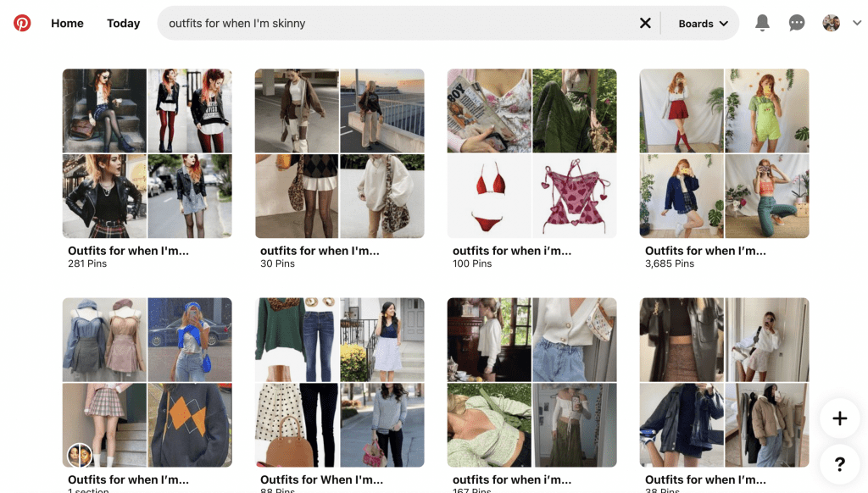Click the girl sitting on steps thumbnail
This screenshot has width=868, height=493.
tap(104, 111)
